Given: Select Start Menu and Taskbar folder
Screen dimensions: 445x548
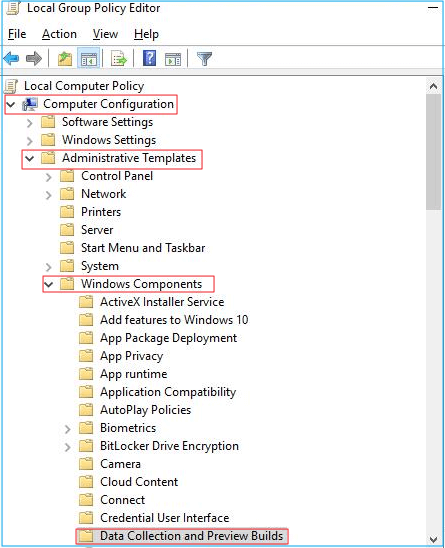Looking at the screenshot, I should [x=143, y=248].
